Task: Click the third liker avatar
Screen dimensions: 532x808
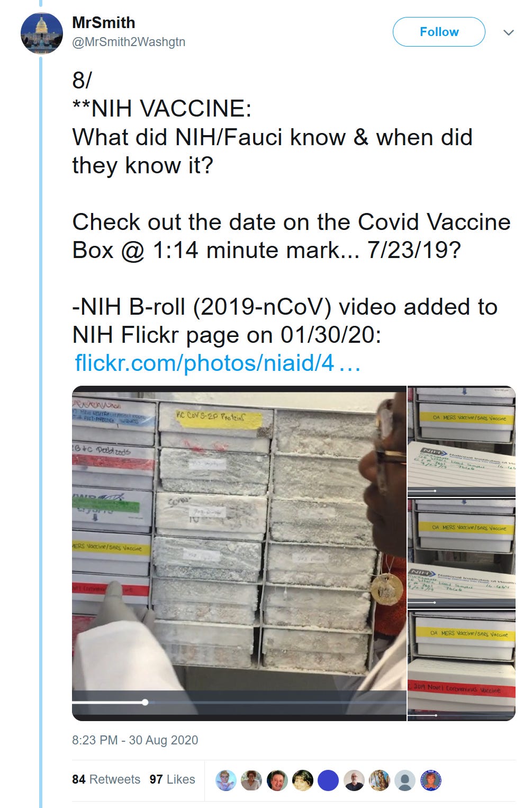Action: (277, 780)
